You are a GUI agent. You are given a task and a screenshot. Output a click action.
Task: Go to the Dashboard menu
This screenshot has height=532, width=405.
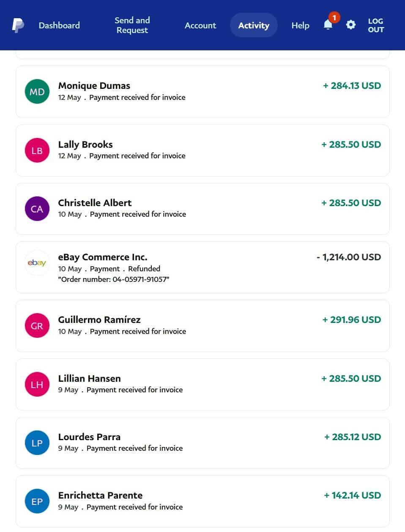coord(59,25)
